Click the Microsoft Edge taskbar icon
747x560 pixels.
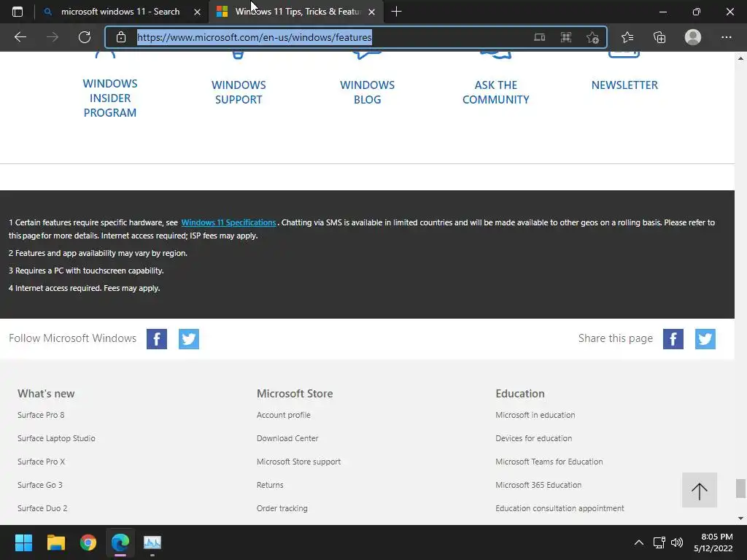click(x=120, y=542)
